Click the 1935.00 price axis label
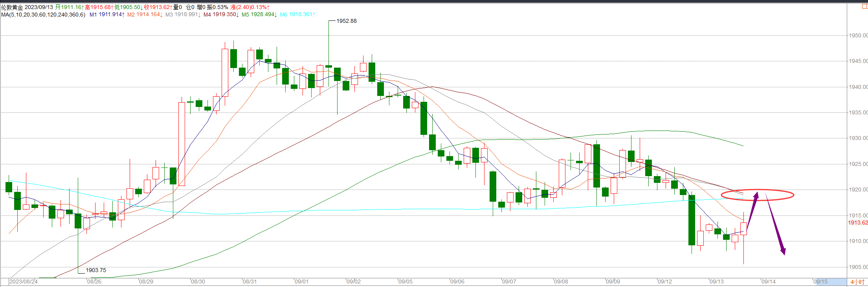 pyautogui.click(x=858, y=112)
